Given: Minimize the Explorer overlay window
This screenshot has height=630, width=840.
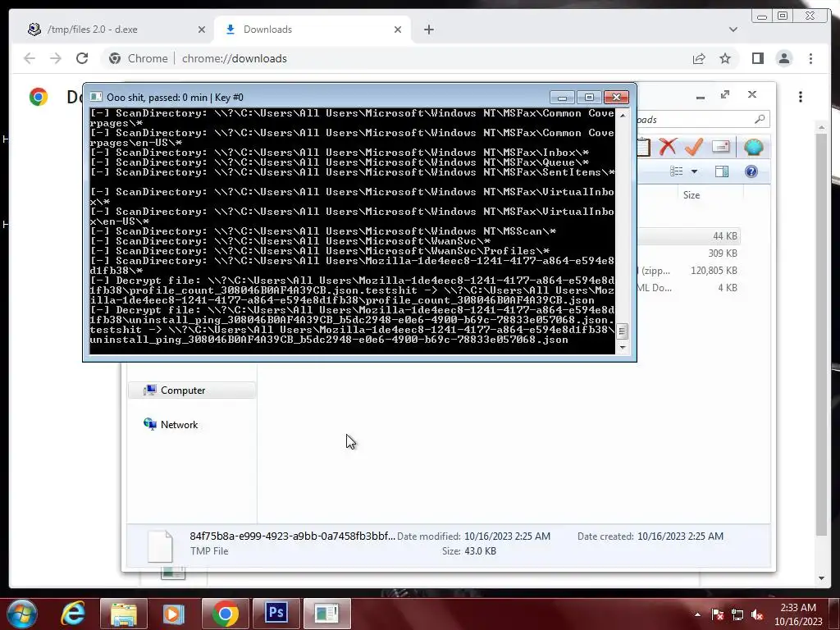Looking at the screenshot, I should click(x=701, y=97).
